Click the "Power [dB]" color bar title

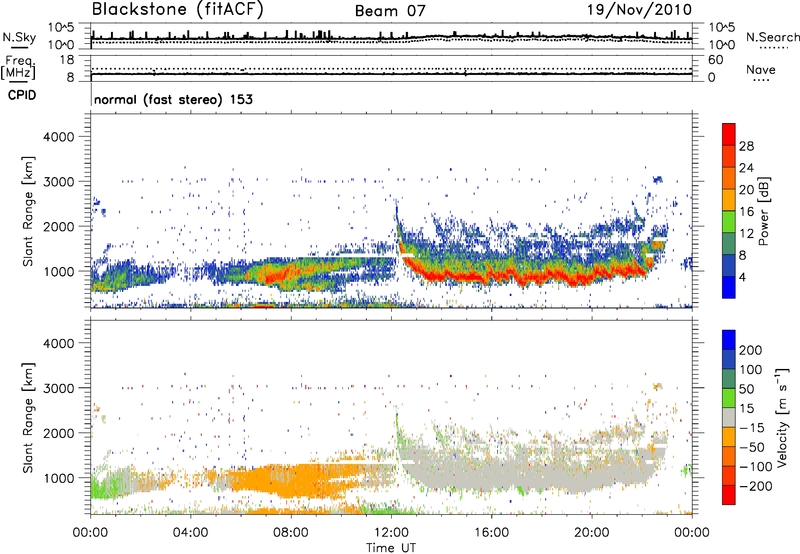(x=764, y=211)
